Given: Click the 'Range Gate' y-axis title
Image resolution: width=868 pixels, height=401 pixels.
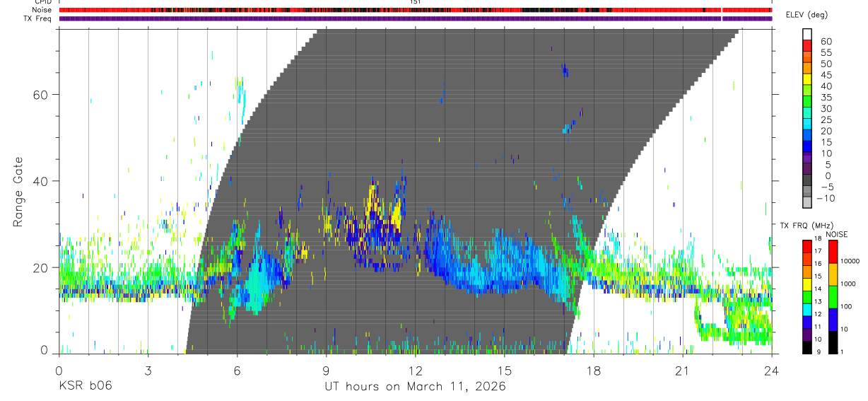Looking at the screenshot, I should (19, 192).
